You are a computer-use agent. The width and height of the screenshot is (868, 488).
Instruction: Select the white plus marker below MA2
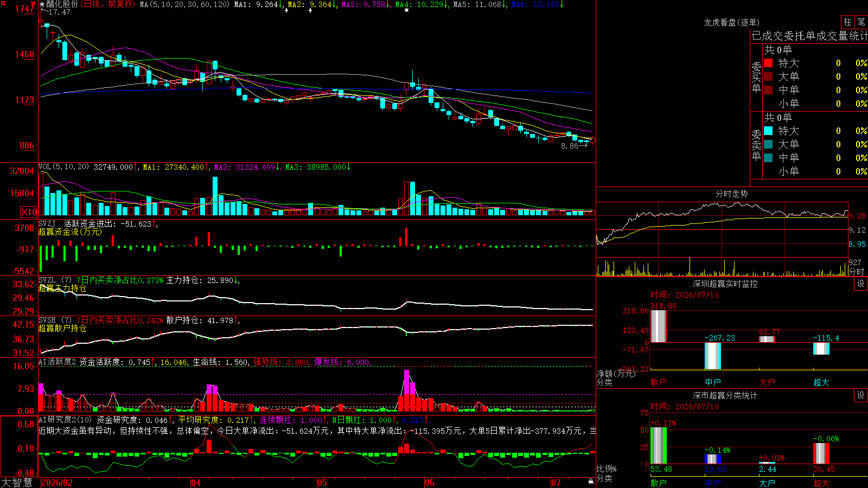(x=310, y=10)
